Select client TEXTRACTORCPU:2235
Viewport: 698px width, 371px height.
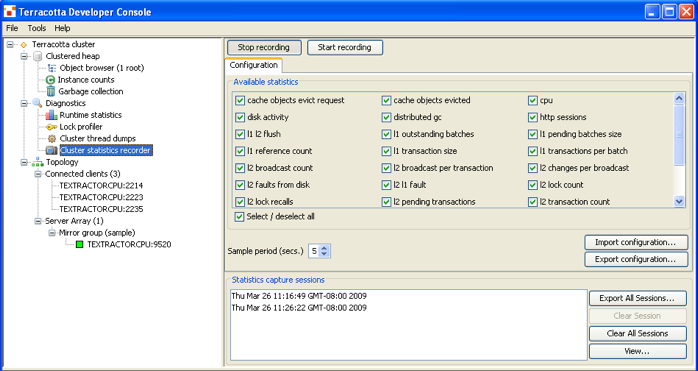pos(101,209)
